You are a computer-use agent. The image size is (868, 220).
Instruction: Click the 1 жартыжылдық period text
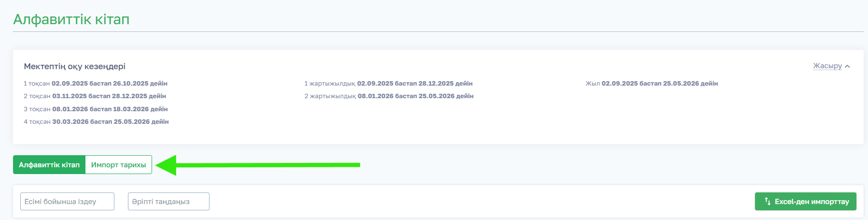click(389, 84)
